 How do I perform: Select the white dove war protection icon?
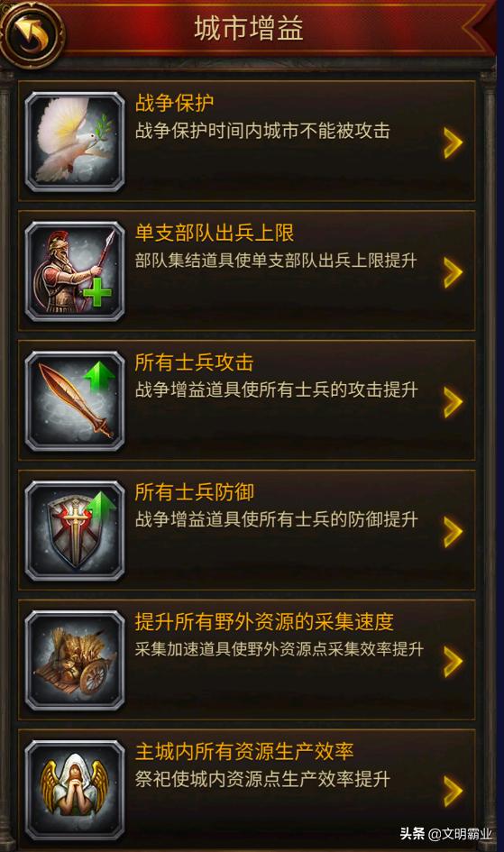pyautogui.click(x=75, y=142)
